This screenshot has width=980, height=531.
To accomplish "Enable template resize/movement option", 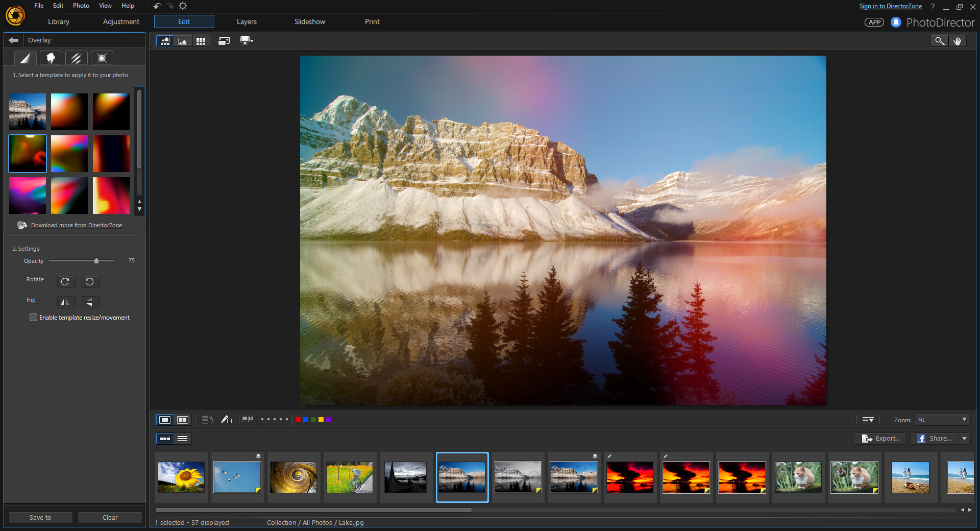I will click(x=33, y=317).
